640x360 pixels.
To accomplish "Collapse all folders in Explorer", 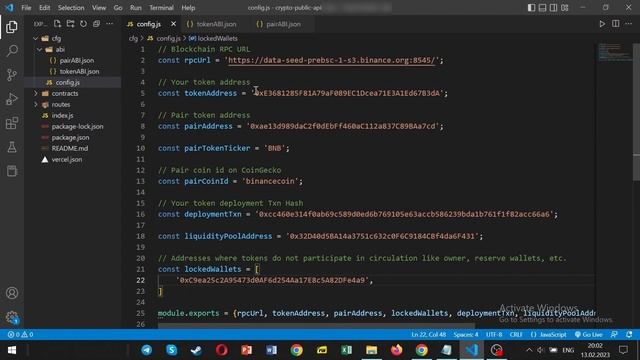I will [x=96, y=24].
